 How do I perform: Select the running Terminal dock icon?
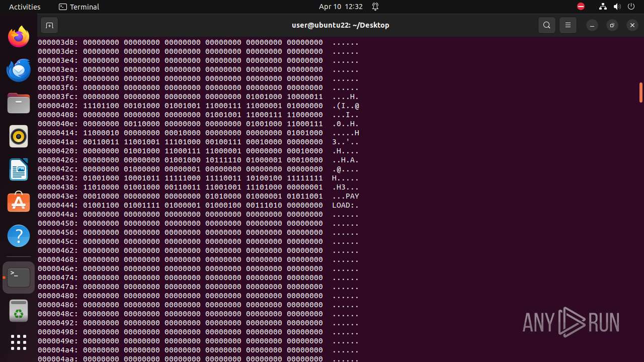coord(19,278)
